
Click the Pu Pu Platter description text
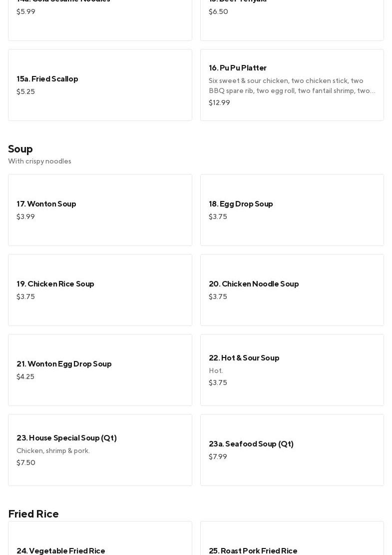pyautogui.click(x=292, y=85)
